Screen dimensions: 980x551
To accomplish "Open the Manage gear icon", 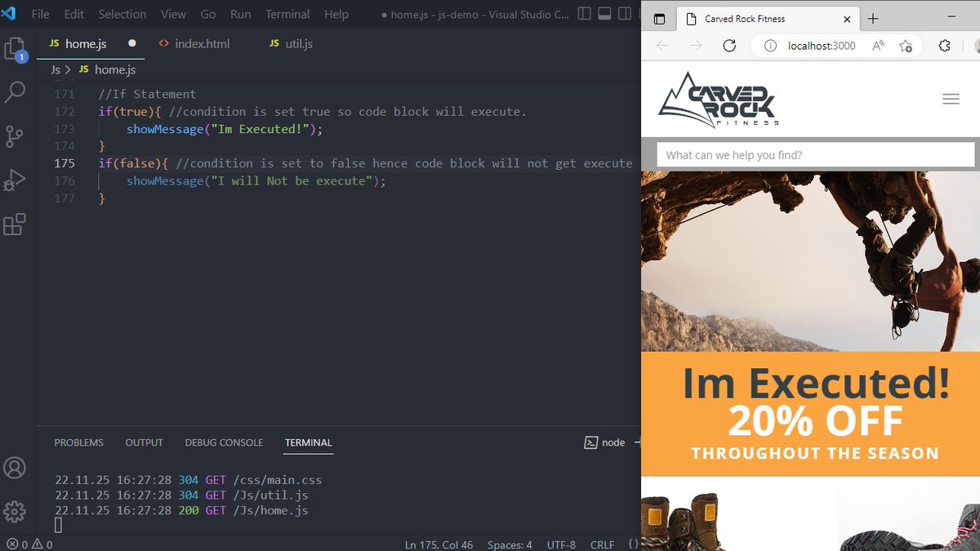I will coord(15,512).
